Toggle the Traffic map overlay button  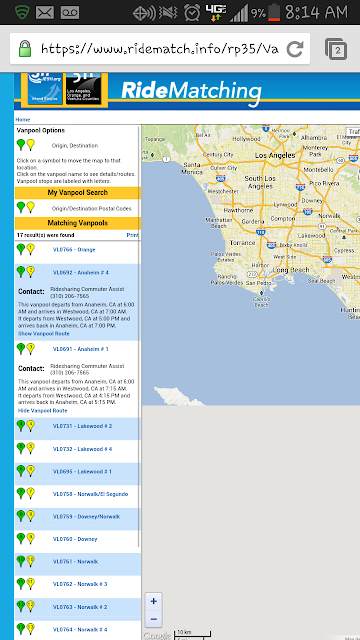[x=353, y=132]
